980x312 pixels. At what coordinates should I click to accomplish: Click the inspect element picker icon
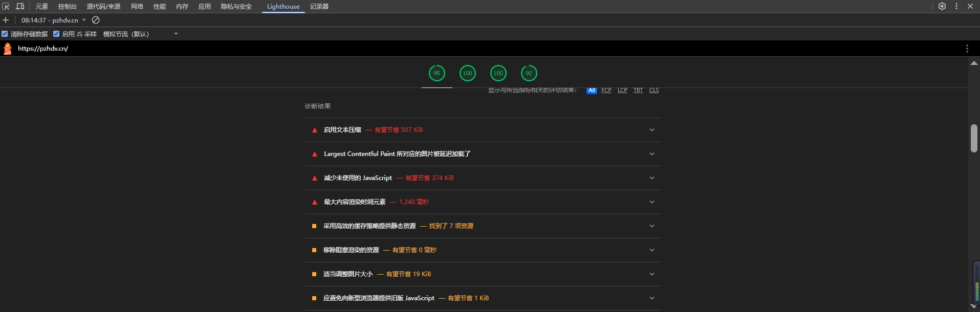[6, 7]
